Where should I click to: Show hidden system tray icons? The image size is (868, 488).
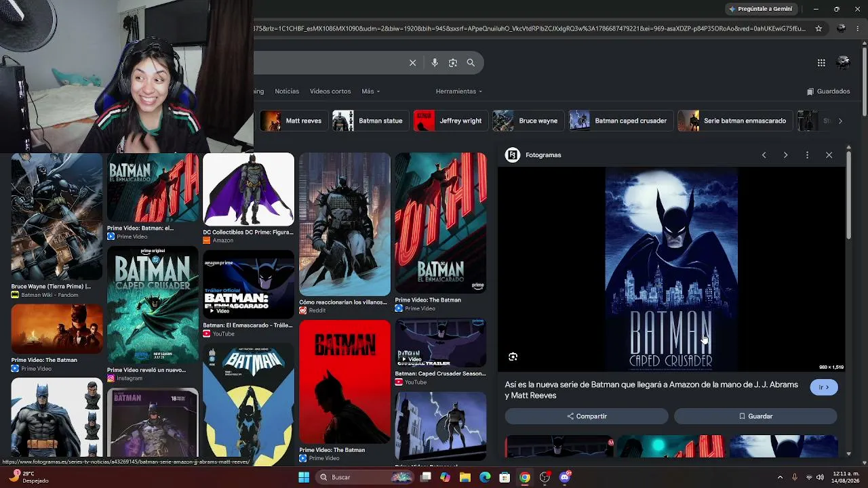coord(780,477)
